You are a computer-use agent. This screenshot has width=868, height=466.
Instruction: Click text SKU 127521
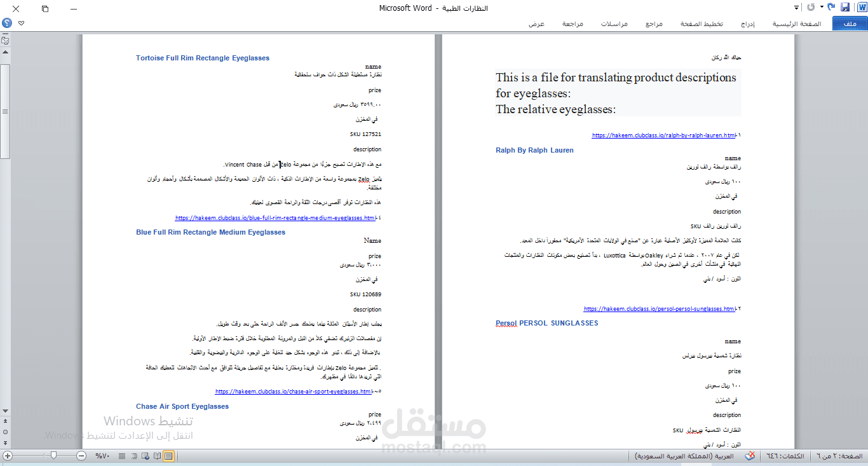pos(365,134)
